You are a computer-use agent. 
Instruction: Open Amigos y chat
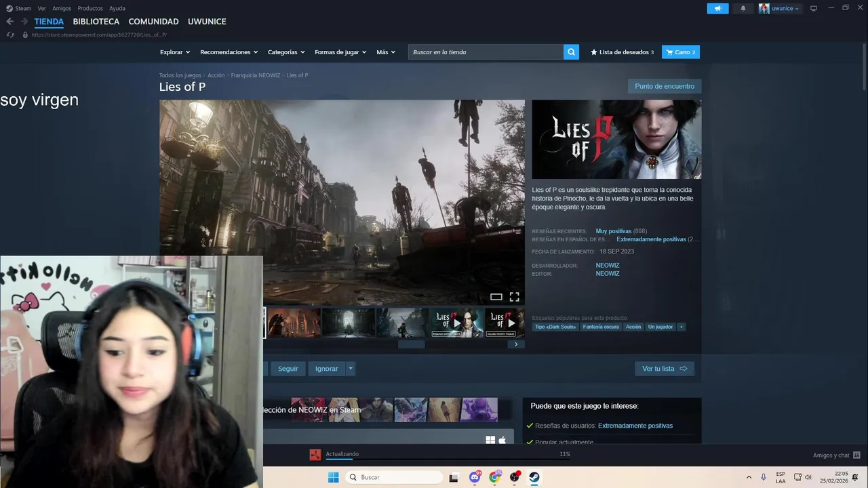[x=837, y=455]
